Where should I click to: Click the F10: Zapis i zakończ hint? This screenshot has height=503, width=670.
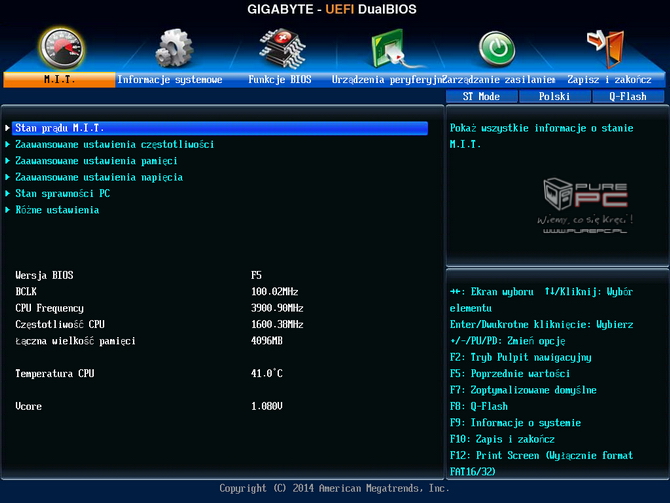click(502, 439)
